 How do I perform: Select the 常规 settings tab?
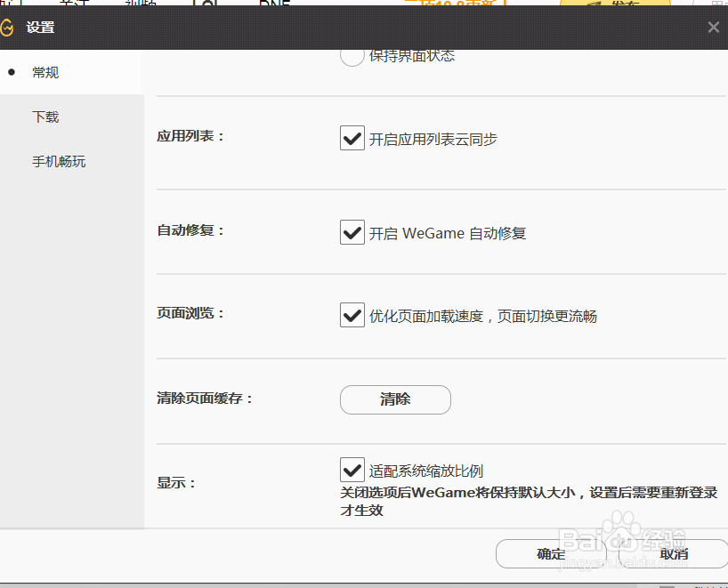pyautogui.click(x=71, y=72)
